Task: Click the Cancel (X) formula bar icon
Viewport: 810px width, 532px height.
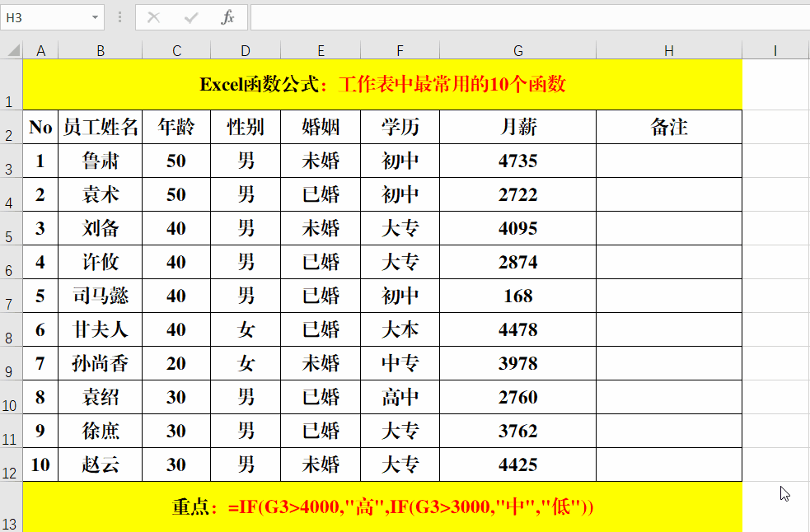Action: (x=153, y=17)
